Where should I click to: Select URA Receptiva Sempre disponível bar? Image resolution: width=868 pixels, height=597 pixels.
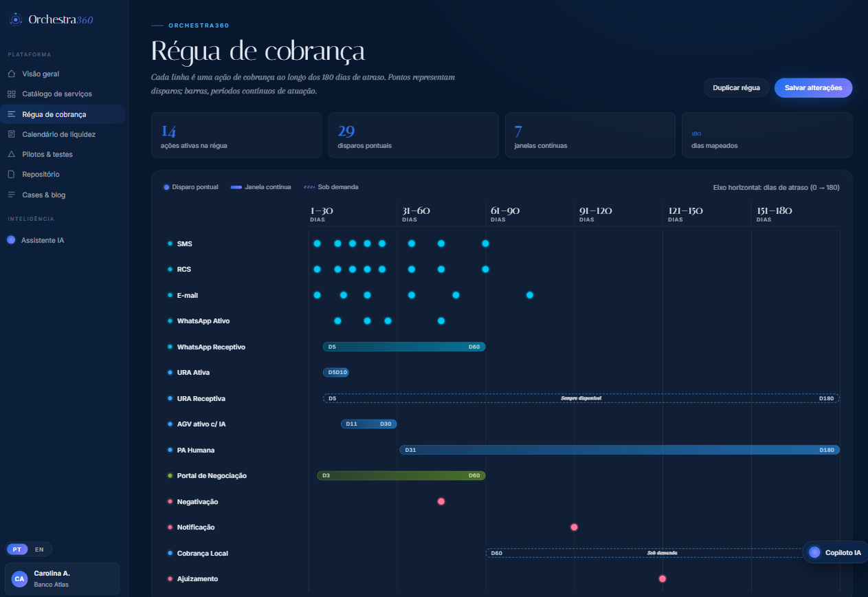[581, 398]
